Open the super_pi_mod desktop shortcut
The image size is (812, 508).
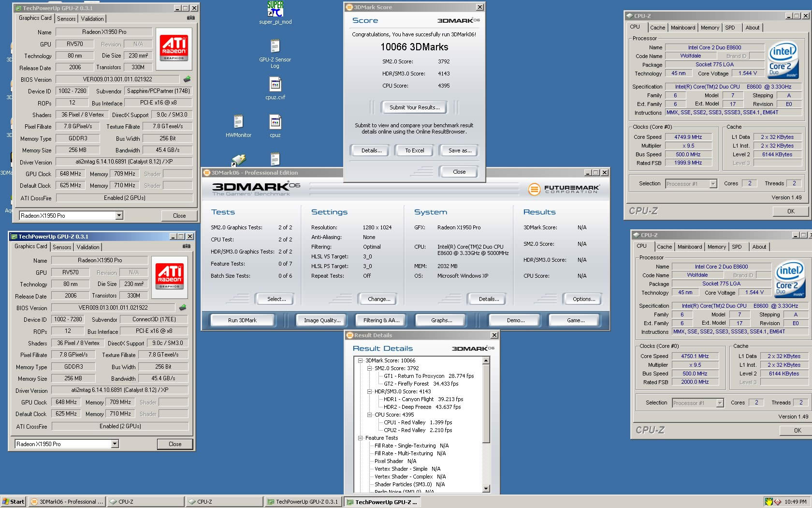[x=275, y=13]
